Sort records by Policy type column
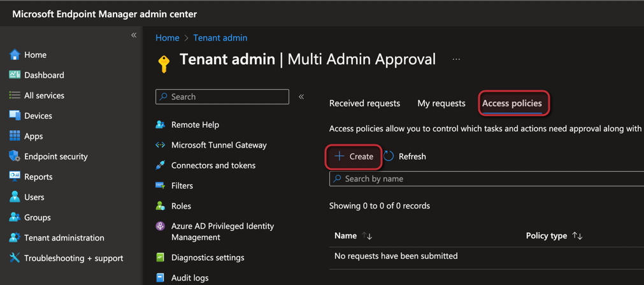The width and height of the screenshot is (644, 285). coord(577,236)
